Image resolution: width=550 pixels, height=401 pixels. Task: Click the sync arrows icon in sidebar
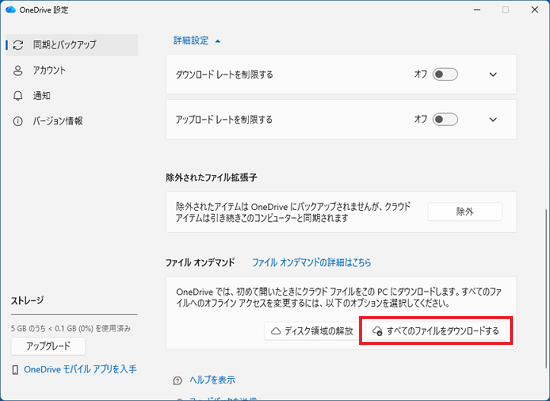pos(18,45)
